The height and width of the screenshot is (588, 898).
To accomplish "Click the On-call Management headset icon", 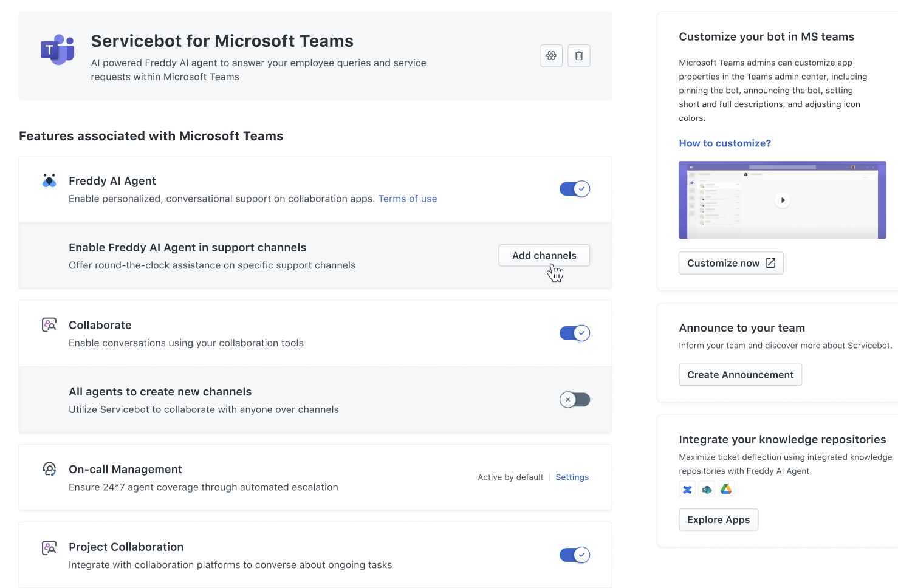I will pos(49,469).
